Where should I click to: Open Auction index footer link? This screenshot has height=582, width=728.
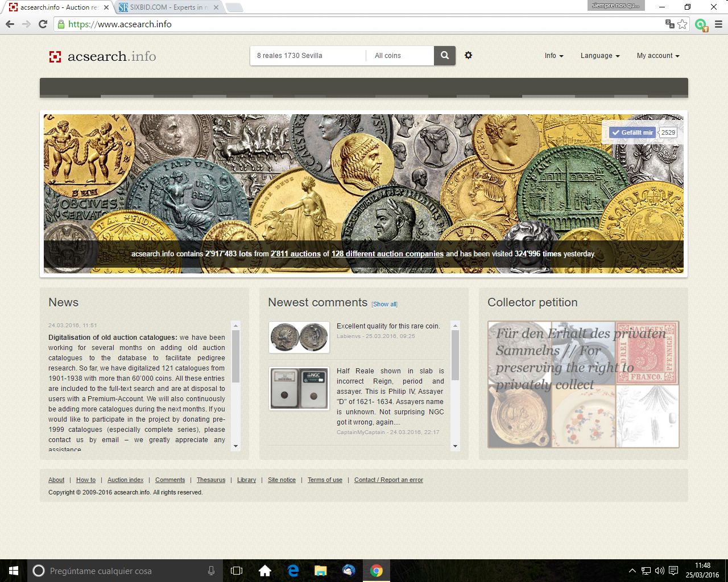126,480
